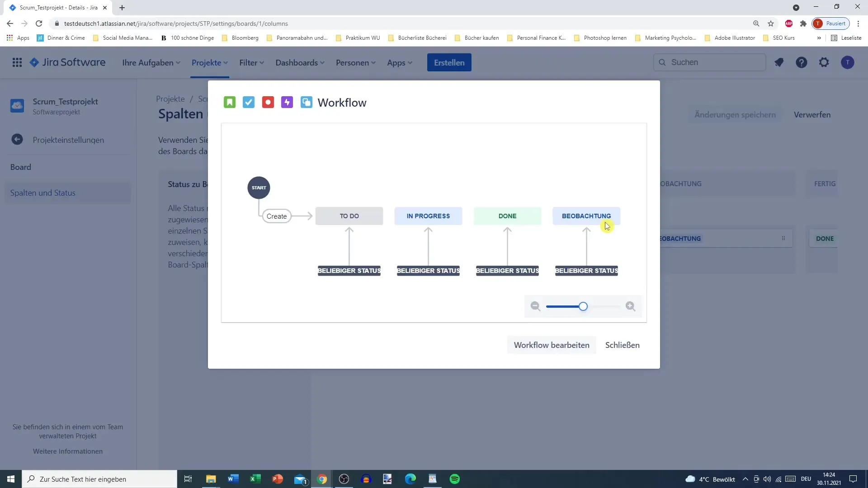Screen dimensions: 868x488
Task: Click the Jira Software home icon
Action: click(33, 62)
